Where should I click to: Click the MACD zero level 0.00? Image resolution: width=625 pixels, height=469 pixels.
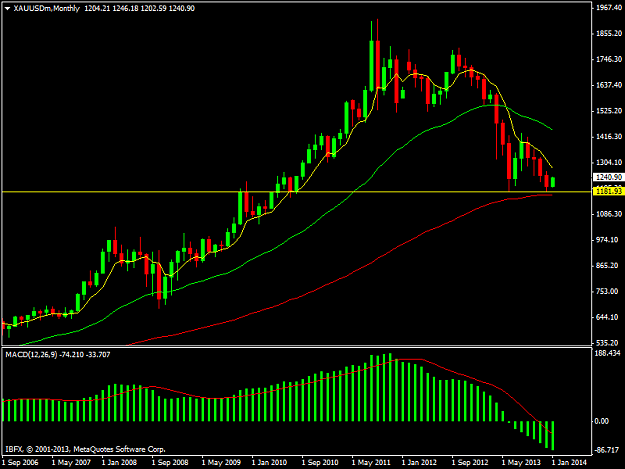[x=602, y=421]
